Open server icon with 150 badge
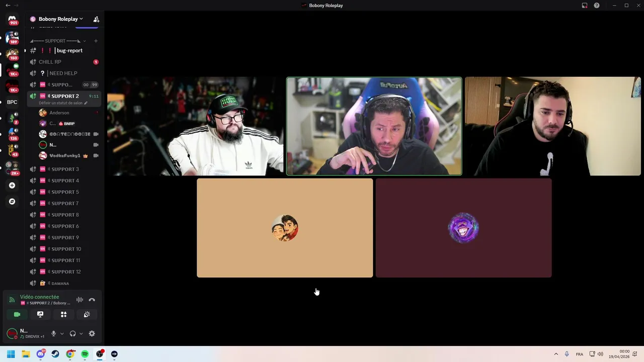Viewport: 644px width, 362px height. 12,54
